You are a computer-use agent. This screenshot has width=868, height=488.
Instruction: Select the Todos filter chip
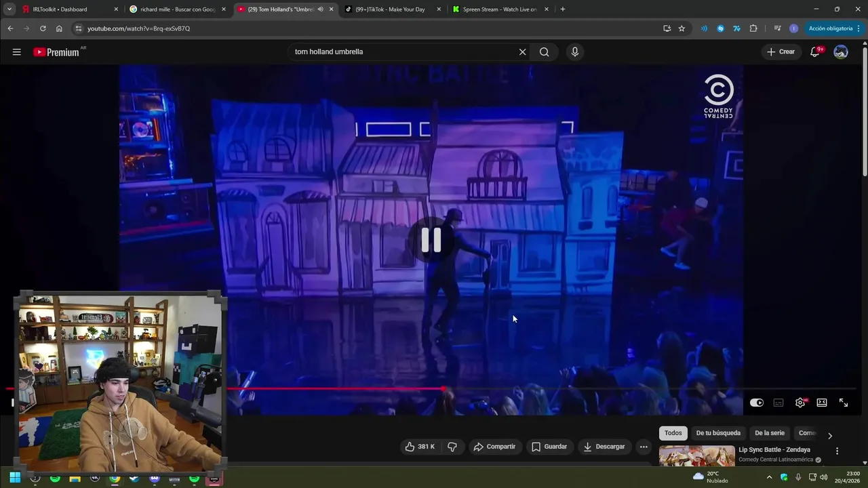(x=673, y=433)
